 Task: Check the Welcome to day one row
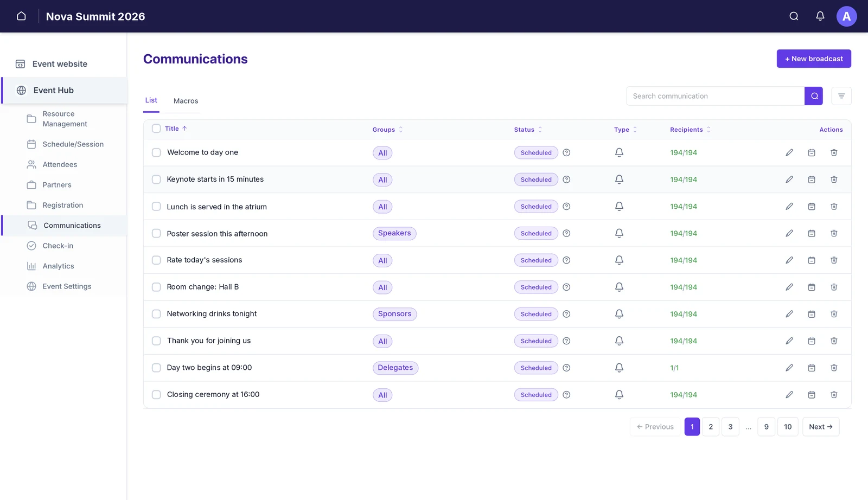click(x=156, y=153)
